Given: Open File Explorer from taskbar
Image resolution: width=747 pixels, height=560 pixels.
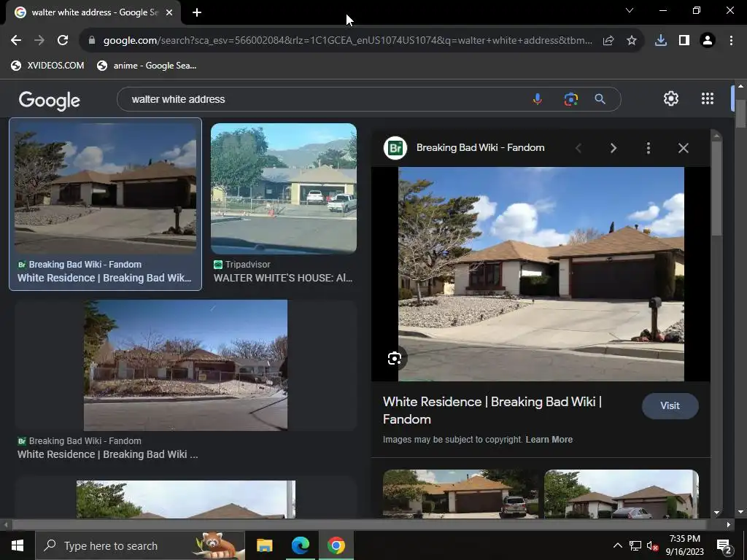Looking at the screenshot, I should pyautogui.click(x=264, y=545).
